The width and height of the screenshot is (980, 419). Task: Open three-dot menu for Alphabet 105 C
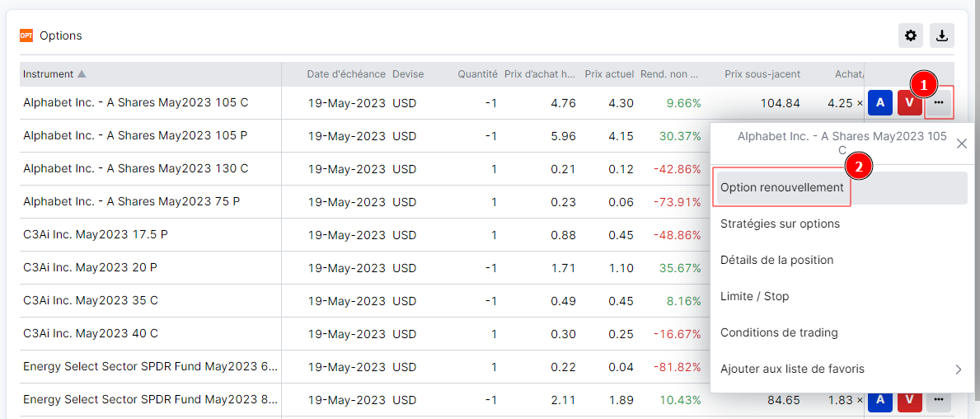(939, 103)
